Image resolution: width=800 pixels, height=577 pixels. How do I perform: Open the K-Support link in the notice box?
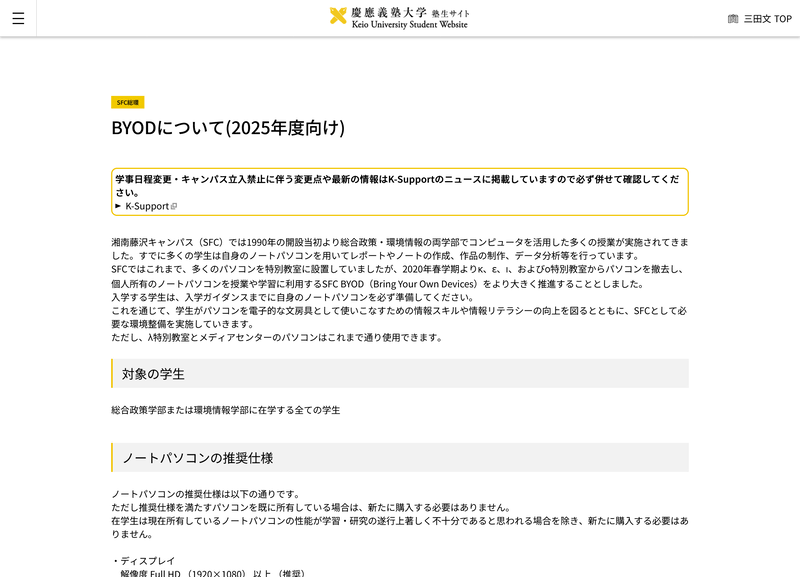point(145,207)
